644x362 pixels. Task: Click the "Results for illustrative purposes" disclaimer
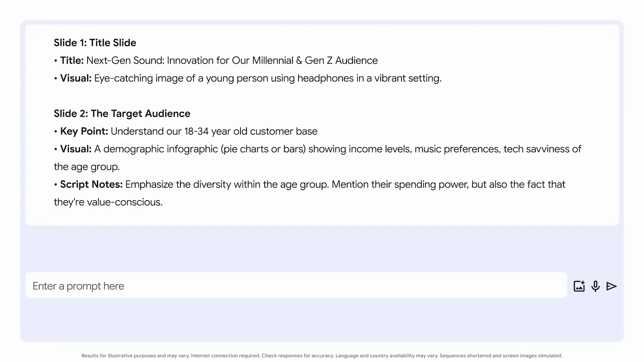tap(322, 356)
